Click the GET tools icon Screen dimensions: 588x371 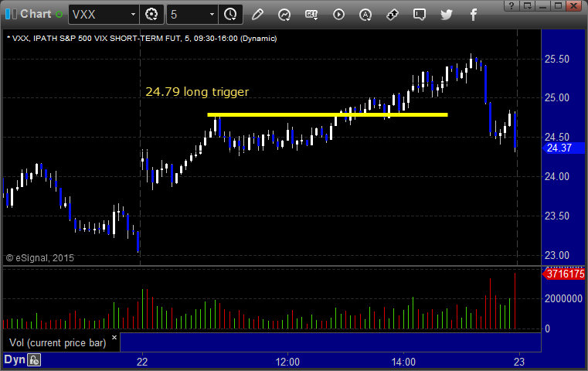click(x=311, y=14)
